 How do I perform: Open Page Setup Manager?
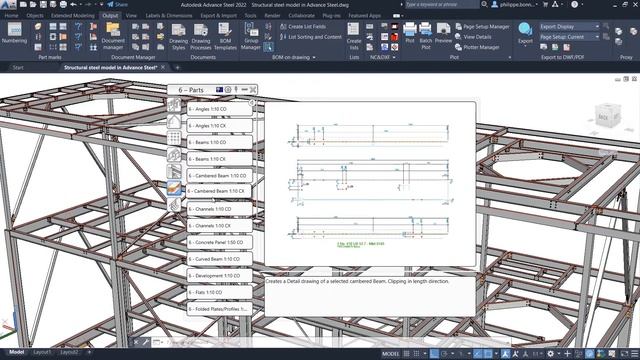[x=482, y=27]
